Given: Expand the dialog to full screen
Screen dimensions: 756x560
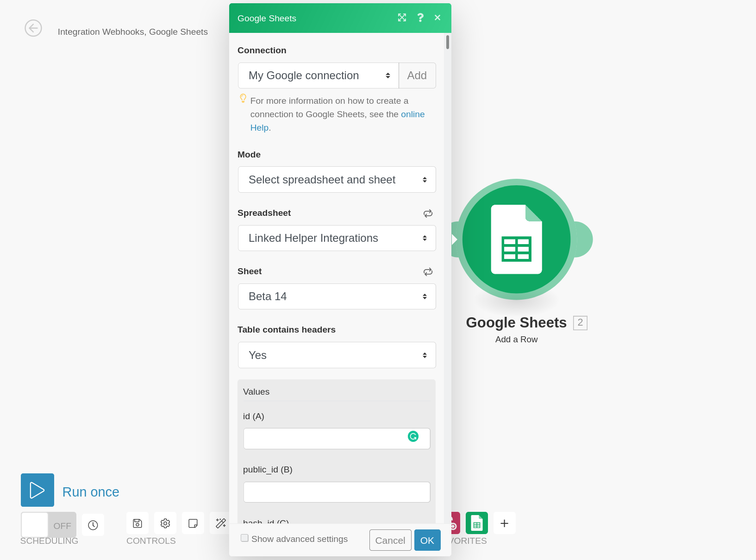Looking at the screenshot, I should pyautogui.click(x=402, y=18).
